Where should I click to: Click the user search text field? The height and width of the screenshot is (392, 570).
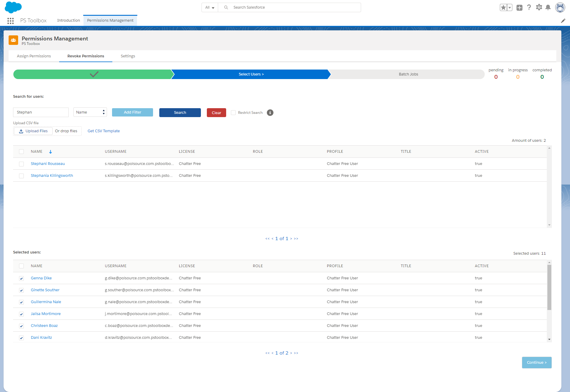[41, 112]
